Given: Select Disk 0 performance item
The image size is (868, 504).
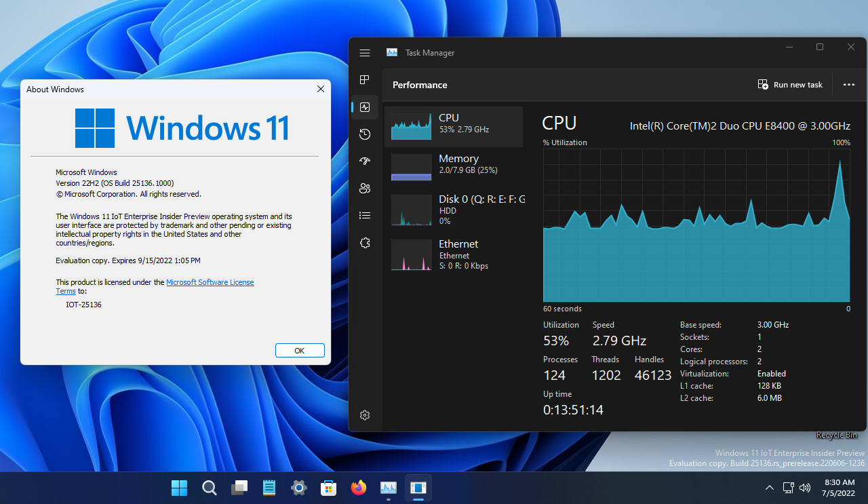Looking at the screenshot, I should [454, 210].
